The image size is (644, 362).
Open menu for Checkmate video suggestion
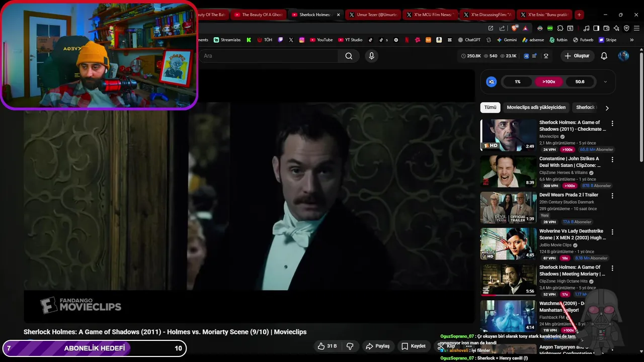pyautogui.click(x=612, y=123)
